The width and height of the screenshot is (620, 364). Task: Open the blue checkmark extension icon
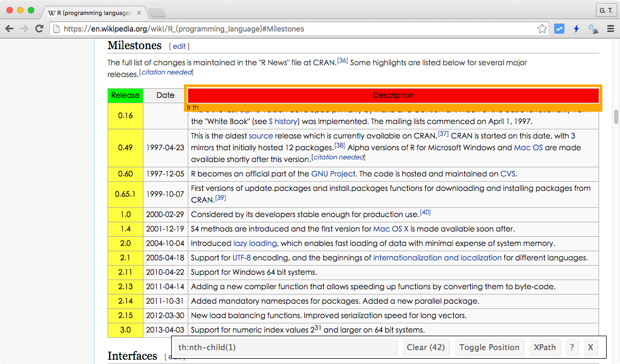(x=559, y=29)
